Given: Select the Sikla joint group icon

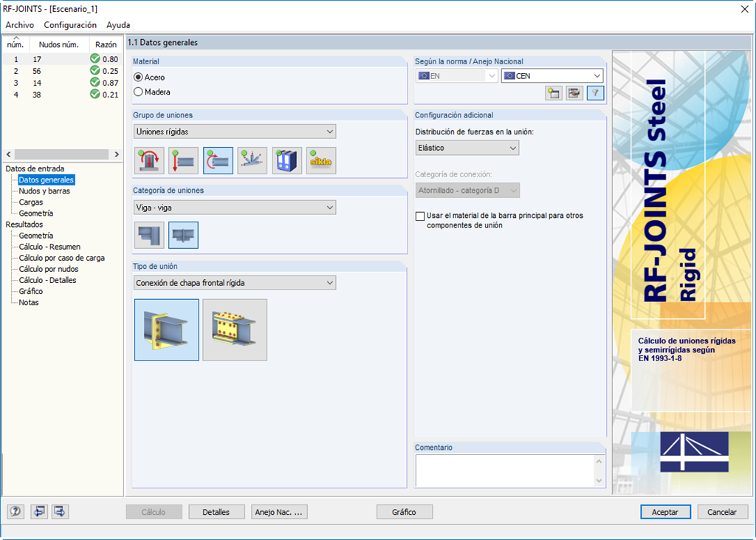Looking at the screenshot, I should [321, 161].
